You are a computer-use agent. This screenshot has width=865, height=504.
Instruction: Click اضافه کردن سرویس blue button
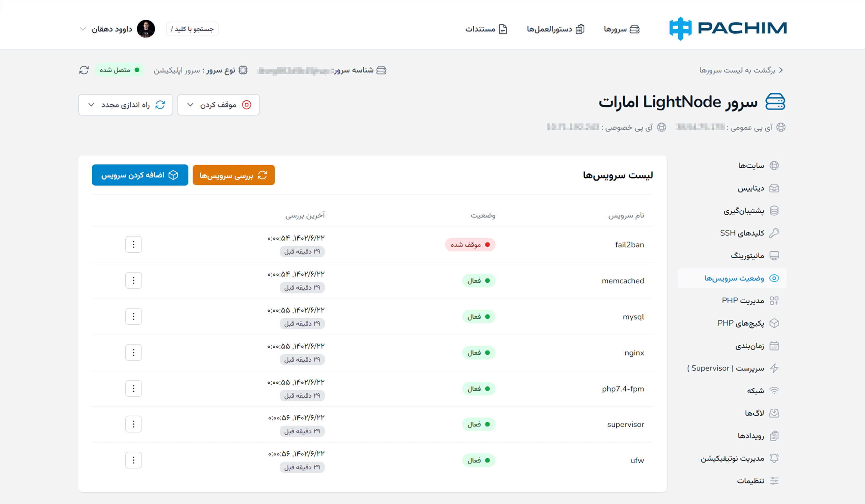(140, 175)
